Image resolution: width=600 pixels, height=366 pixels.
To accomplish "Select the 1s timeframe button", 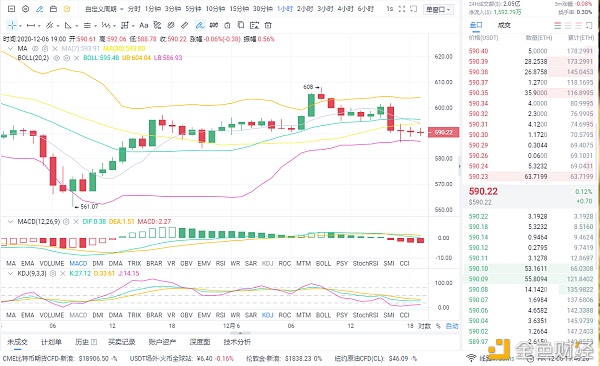I will coord(390,9).
